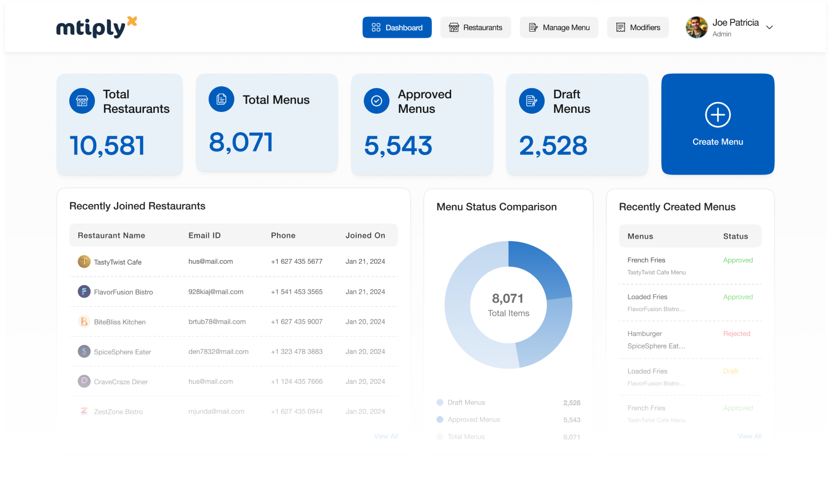
Task: Select the TastyTwist Cafe restaurant name
Action: point(118,262)
